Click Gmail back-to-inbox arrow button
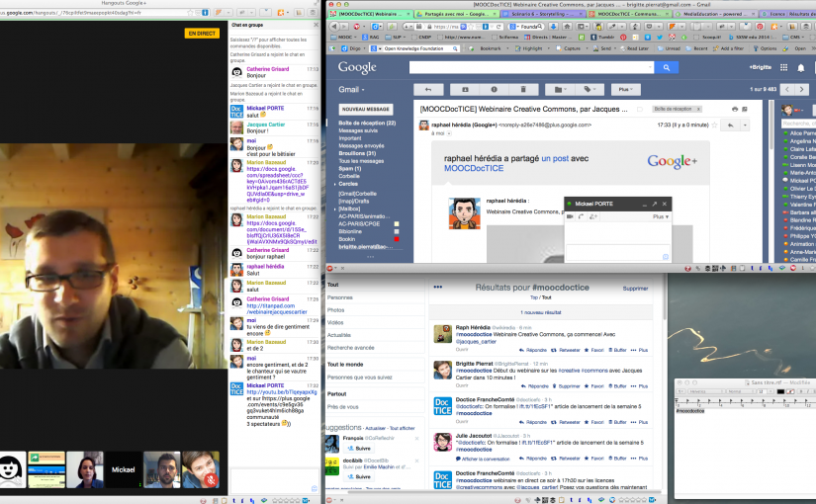816x504 pixels. click(x=428, y=90)
